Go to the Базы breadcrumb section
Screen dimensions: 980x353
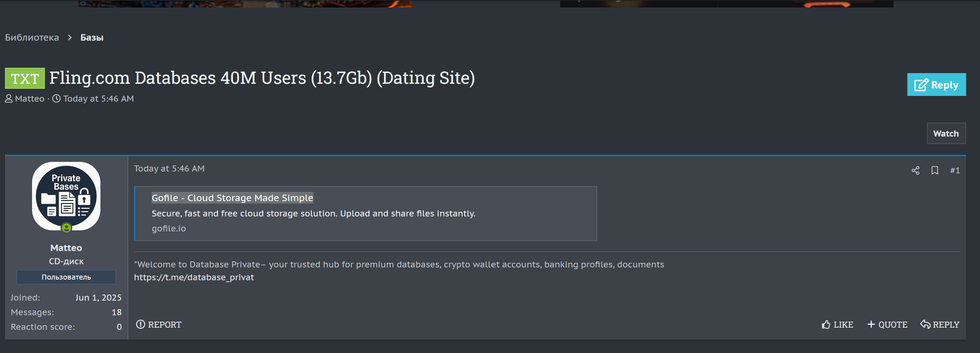tap(92, 37)
